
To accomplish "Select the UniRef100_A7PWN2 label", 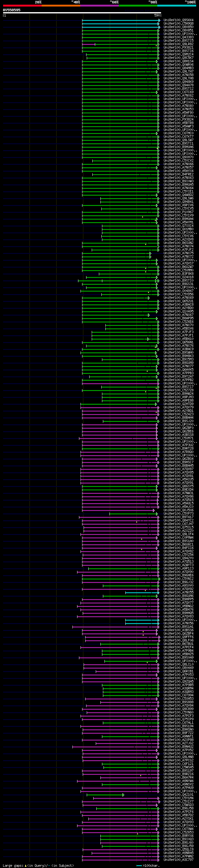I will click(178, 857).
